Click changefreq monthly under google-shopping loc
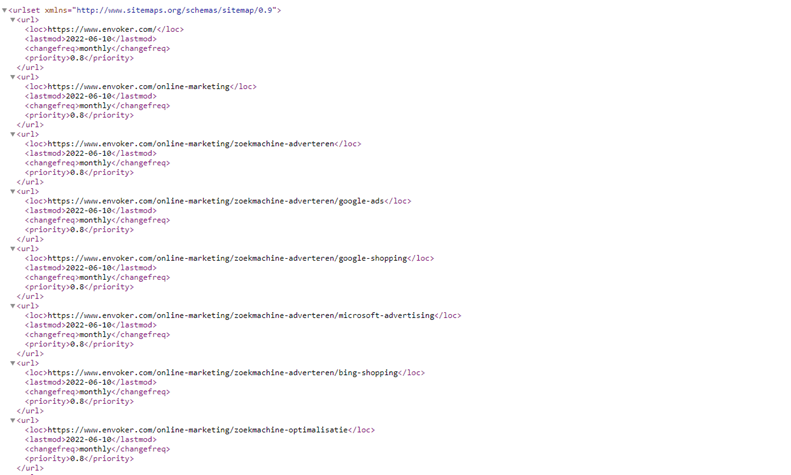This screenshot has width=791, height=475. [x=95, y=277]
